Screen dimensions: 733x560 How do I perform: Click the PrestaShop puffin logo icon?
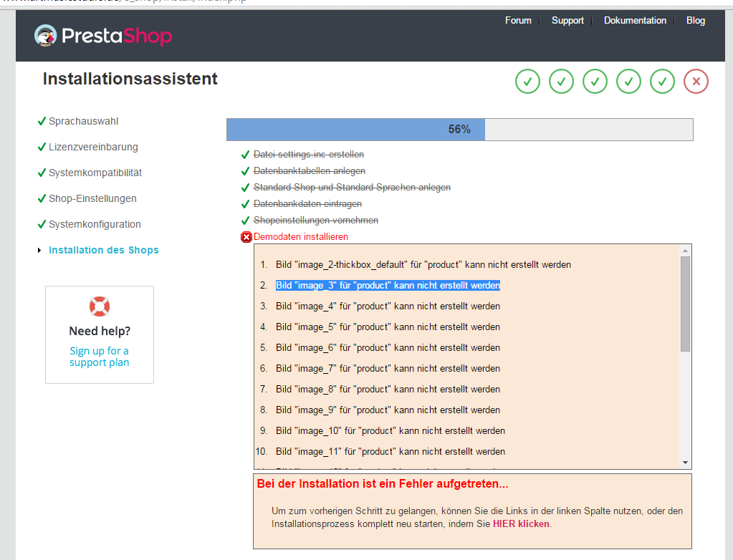45,36
